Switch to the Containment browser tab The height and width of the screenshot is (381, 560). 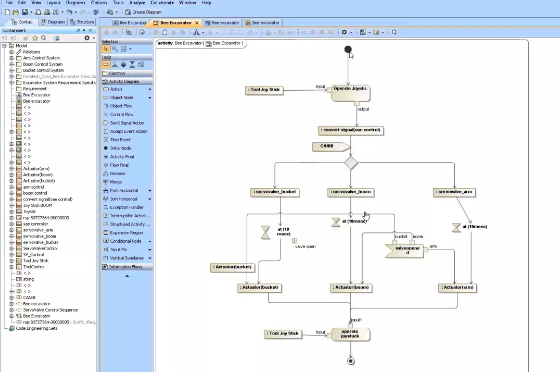(x=22, y=22)
